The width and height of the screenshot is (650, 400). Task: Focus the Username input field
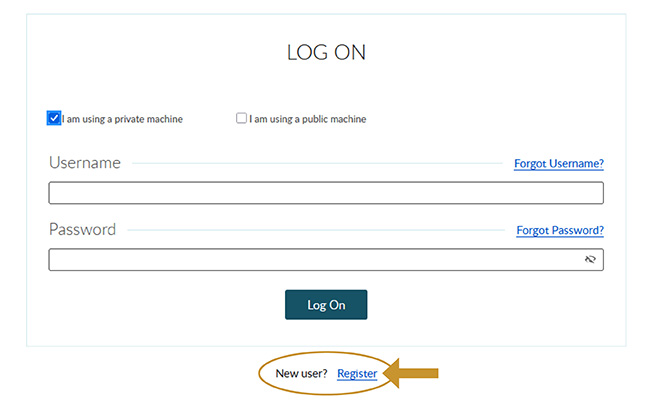[x=325, y=193]
